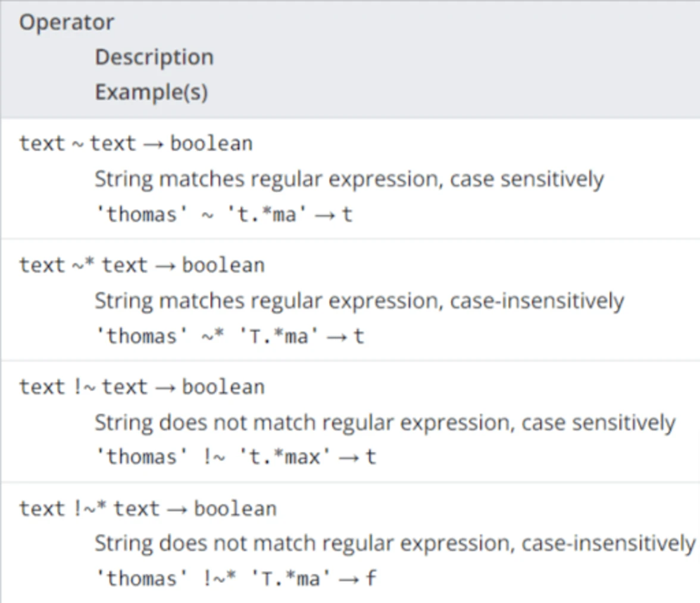Image resolution: width=700 pixels, height=603 pixels.
Task: Click the '!~*' operator symbol in signature
Action: [x=90, y=508]
